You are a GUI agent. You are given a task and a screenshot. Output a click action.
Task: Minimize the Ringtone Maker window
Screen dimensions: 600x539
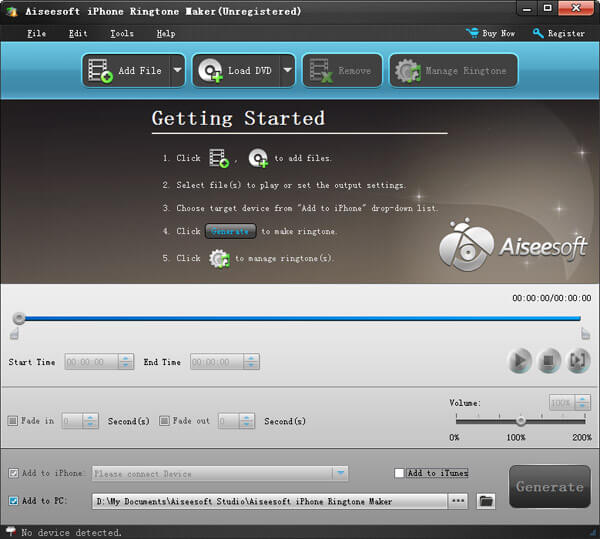(527, 8)
